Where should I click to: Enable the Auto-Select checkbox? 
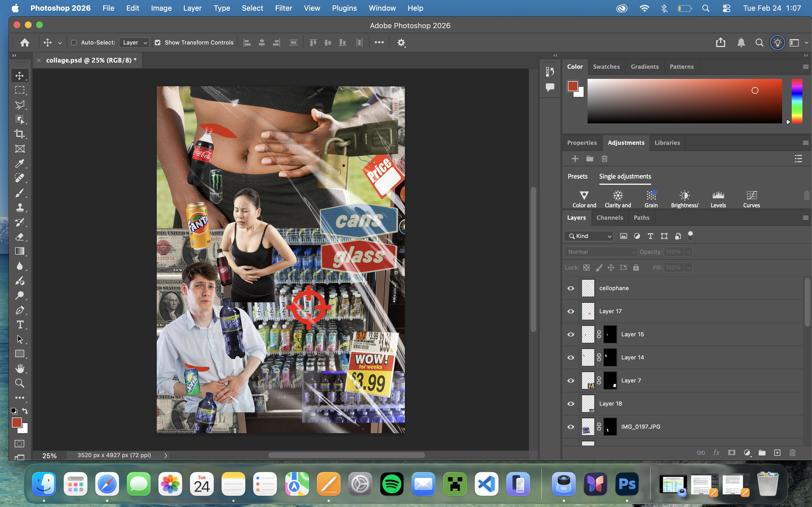point(74,43)
